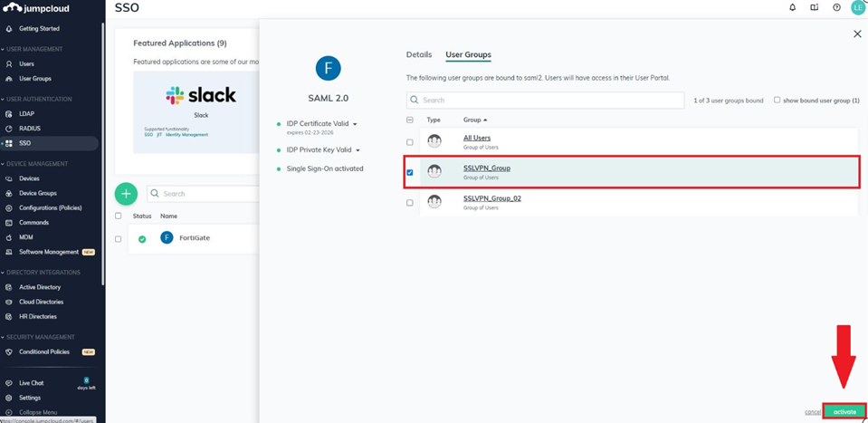The image size is (868, 423).
Task: Open the user avatar in top right
Action: (x=857, y=7)
